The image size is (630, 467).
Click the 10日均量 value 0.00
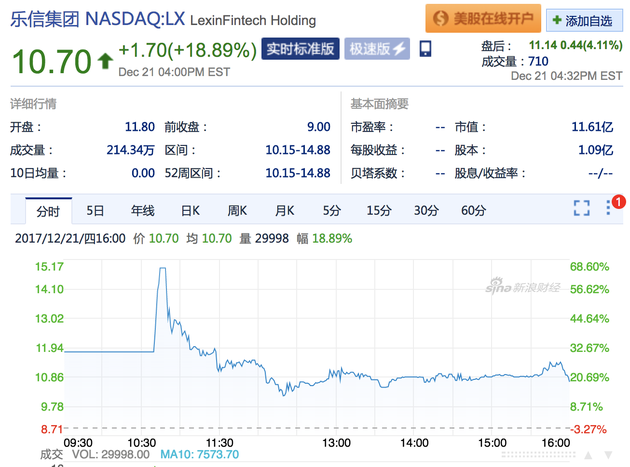point(143,173)
